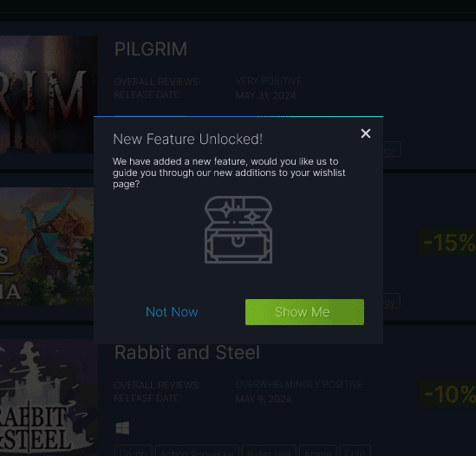
Task: Click the Overwhelmingly Positive review summary
Action: (299, 384)
